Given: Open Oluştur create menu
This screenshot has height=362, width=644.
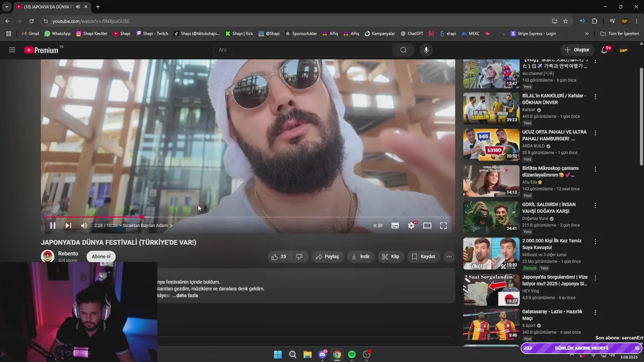Looking at the screenshot, I should 577,50.
